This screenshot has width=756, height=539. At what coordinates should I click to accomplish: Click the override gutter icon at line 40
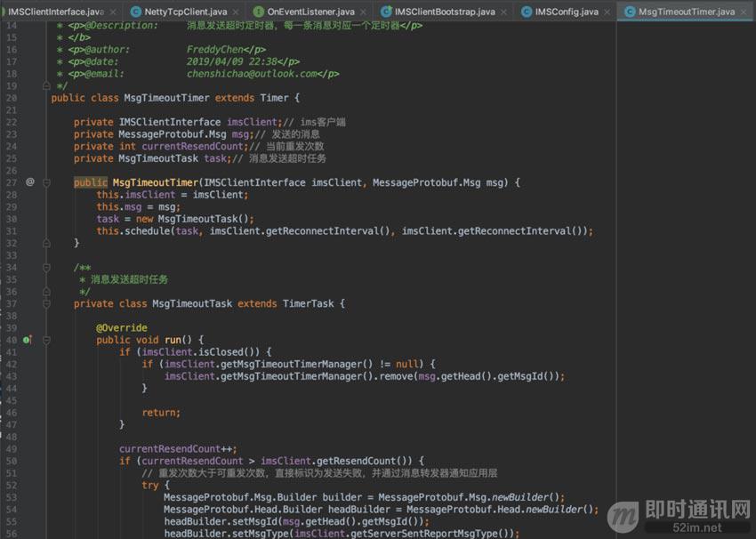[28, 340]
